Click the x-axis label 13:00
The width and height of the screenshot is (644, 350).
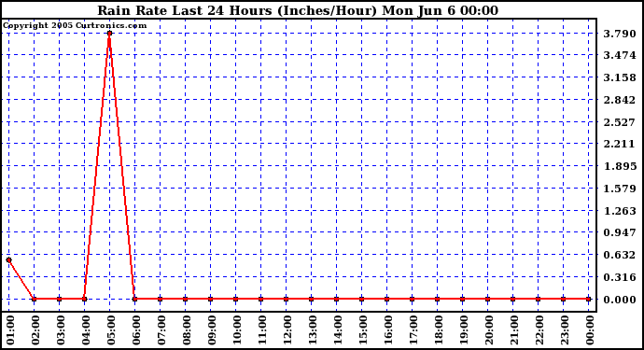[312, 329]
